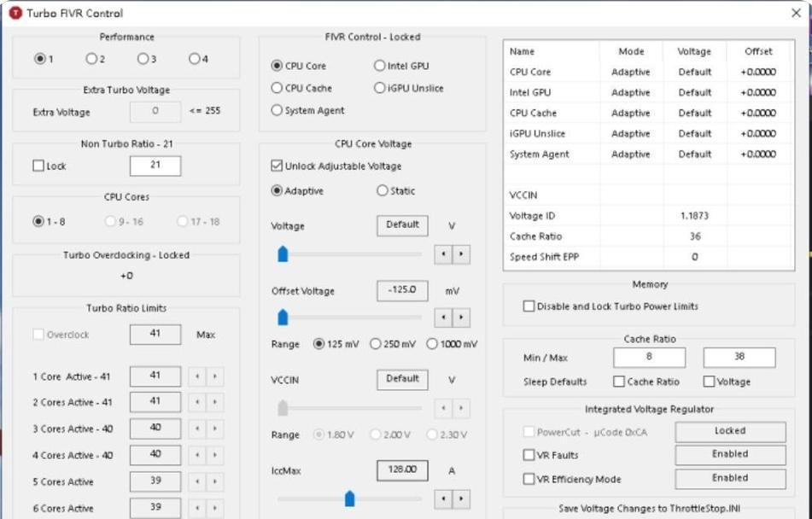This screenshot has width=812, height=519.
Task: Choose CPU Cache in FIVR Control
Action: [x=277, y=88]
